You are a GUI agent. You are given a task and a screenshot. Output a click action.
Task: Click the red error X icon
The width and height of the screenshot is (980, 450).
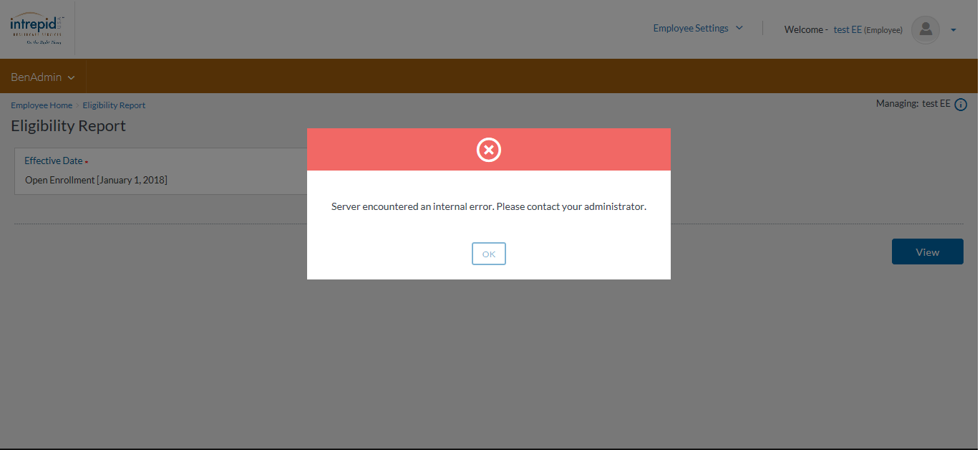(x=489, y=150)
